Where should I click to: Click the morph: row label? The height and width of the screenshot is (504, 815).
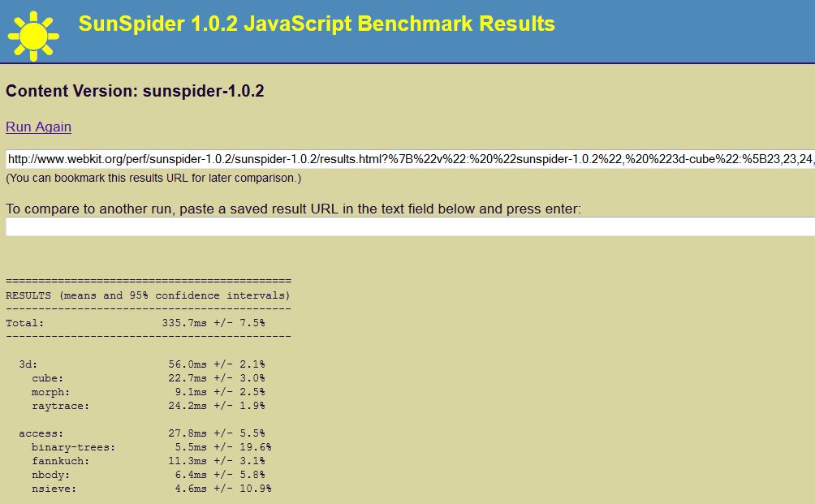(x=50, y=392)
